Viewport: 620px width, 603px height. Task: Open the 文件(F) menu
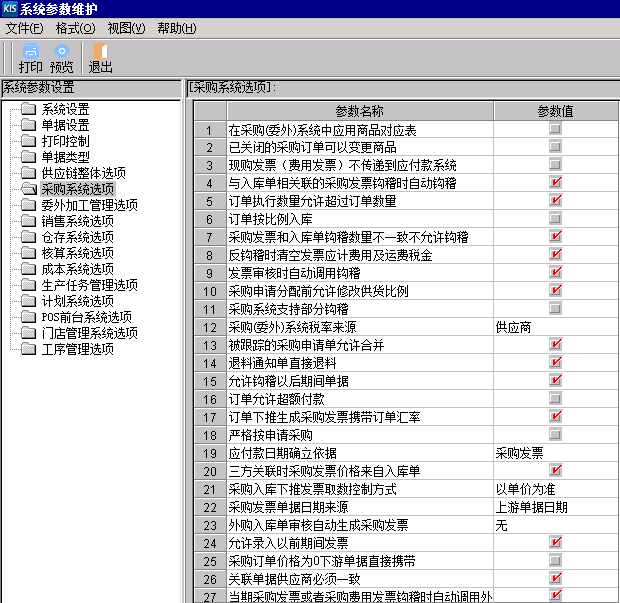click(25, 28)
